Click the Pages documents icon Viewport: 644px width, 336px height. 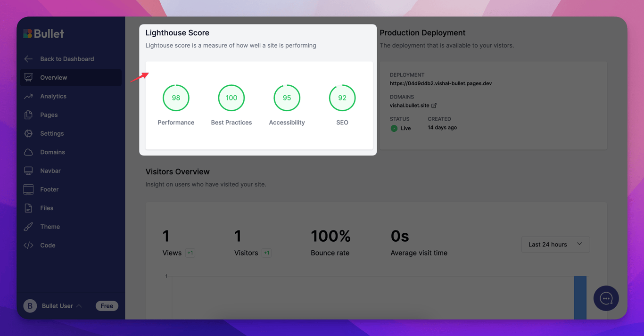[x=28, y=115]
